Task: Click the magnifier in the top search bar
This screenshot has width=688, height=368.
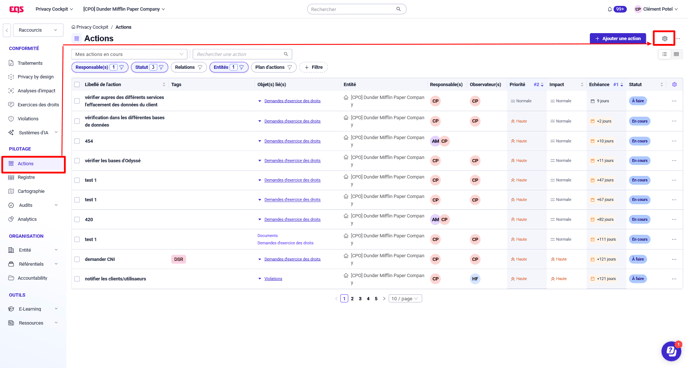Action: click(398, 9)
